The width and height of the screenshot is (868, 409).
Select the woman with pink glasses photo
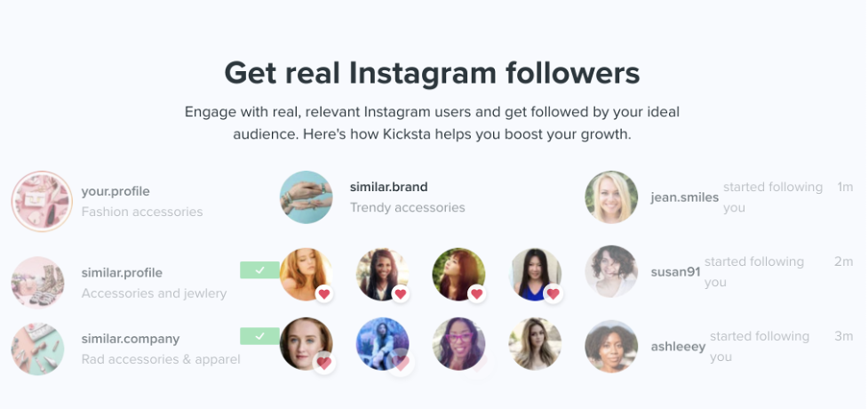(x=459, y=343)
